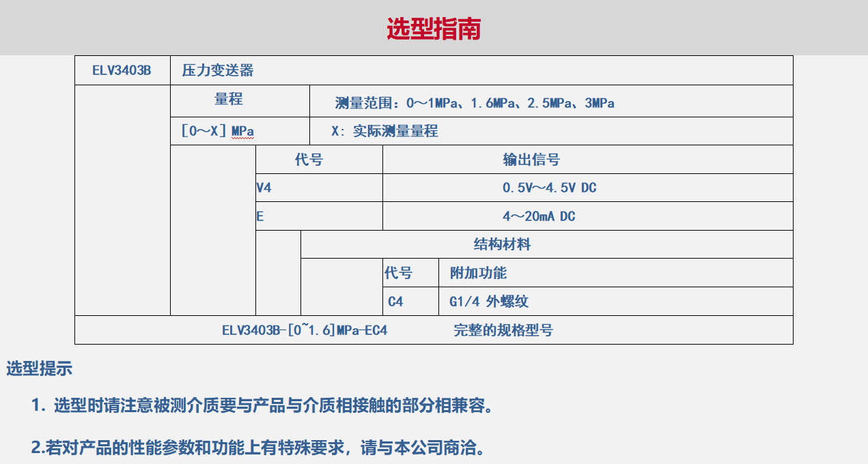The height and width of the screenshot is (464, 868).
Task: Click the G1/4 外螺纹 cell
Action: [x=488, y=302]
